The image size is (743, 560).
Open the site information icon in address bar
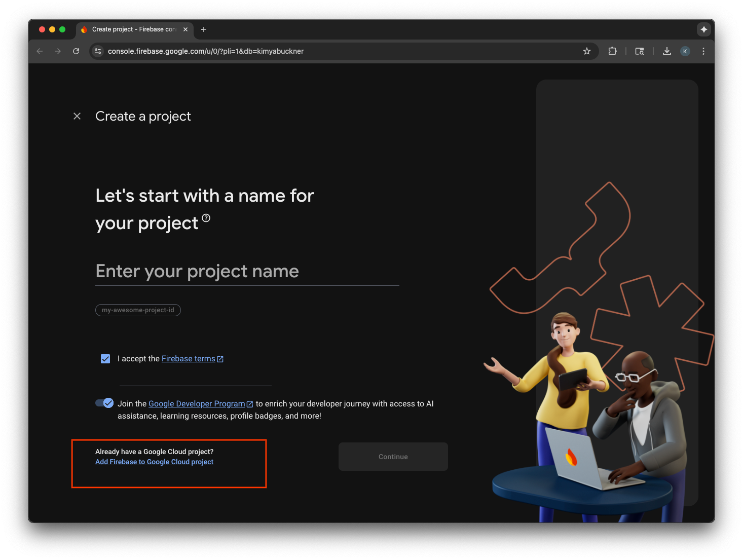97,51
